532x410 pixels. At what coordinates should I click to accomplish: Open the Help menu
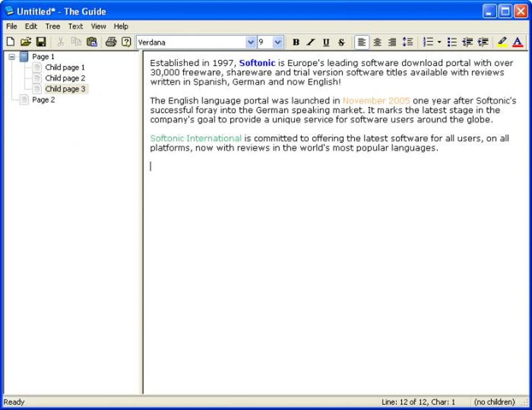[121, 27]
